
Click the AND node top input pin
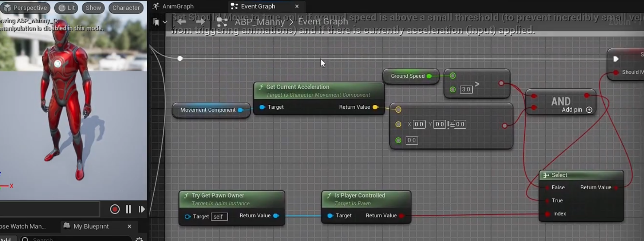(534, 96)
